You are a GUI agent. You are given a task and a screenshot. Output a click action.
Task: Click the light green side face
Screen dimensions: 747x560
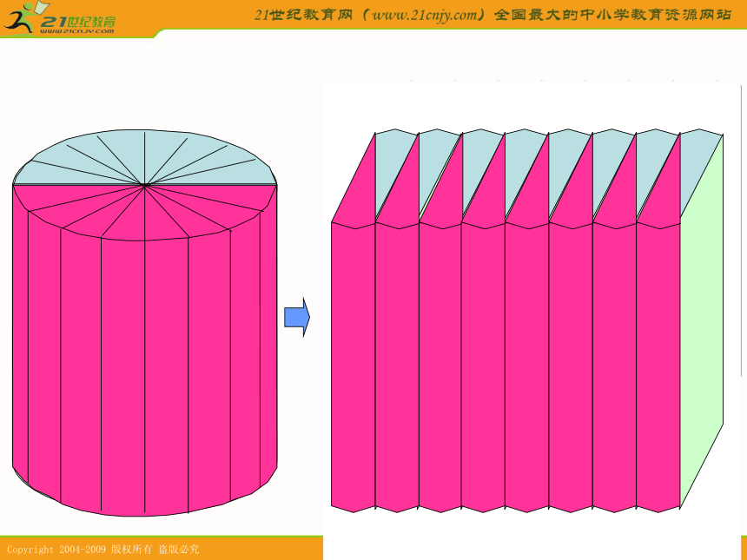click(x=702, y=322)
